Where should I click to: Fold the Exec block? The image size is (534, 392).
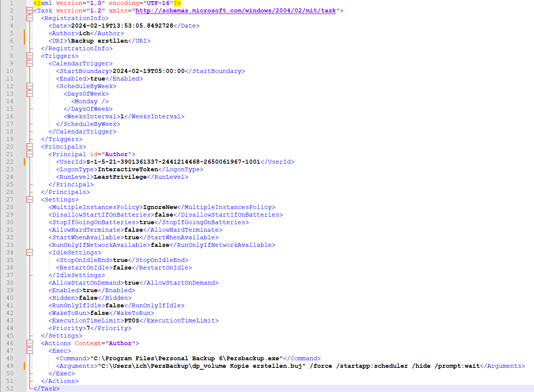30,351
